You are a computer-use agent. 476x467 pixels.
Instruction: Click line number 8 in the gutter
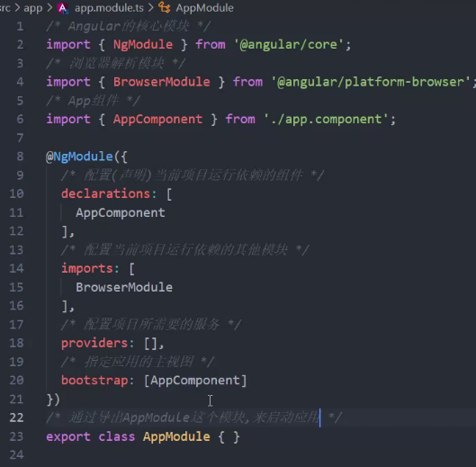click(x=20, y=157)
